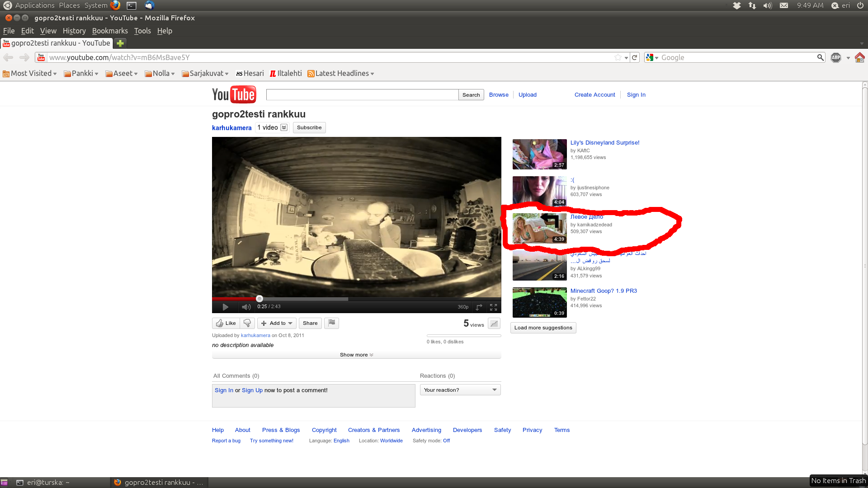Open the File menu
The height and width of the screenshot is (488, 868).
(x=9, y=31)
